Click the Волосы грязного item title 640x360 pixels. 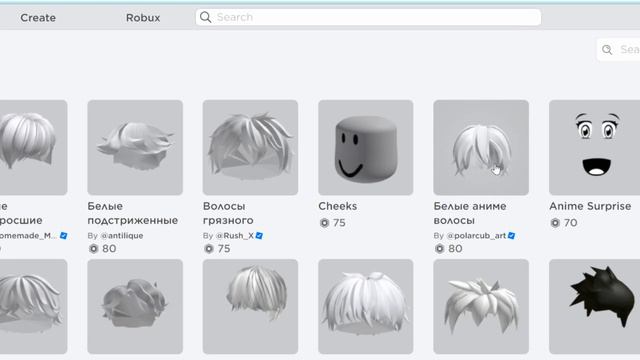(228, 213)
